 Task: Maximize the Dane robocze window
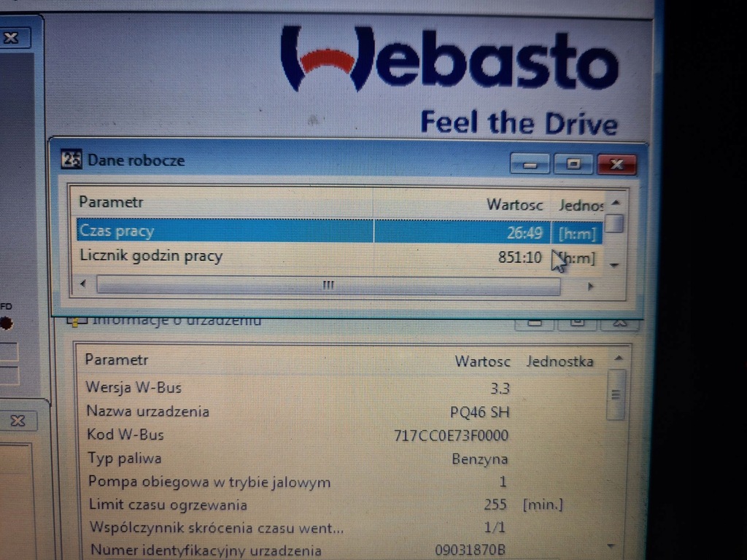click(x=573, y=164)
